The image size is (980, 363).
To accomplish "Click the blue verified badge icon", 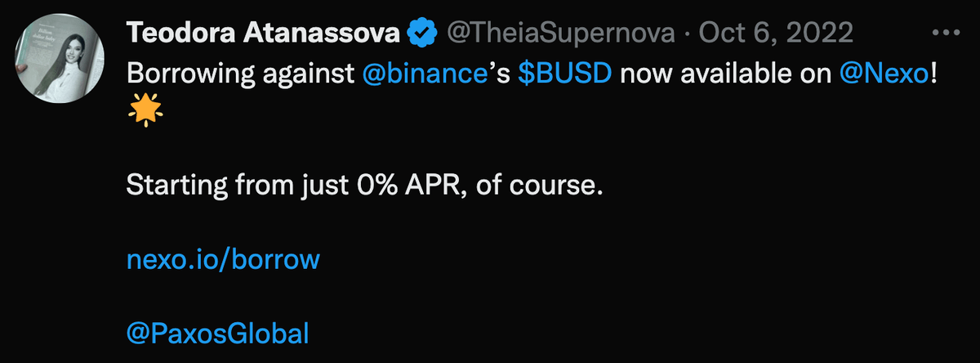I will coord(421,34).
